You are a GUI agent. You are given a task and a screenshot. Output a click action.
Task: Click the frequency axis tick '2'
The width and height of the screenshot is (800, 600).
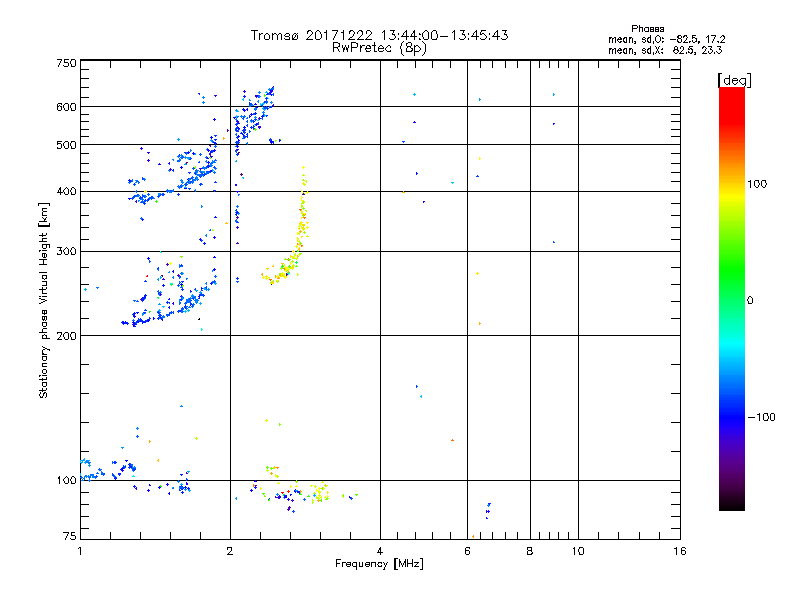click(230, 551)
